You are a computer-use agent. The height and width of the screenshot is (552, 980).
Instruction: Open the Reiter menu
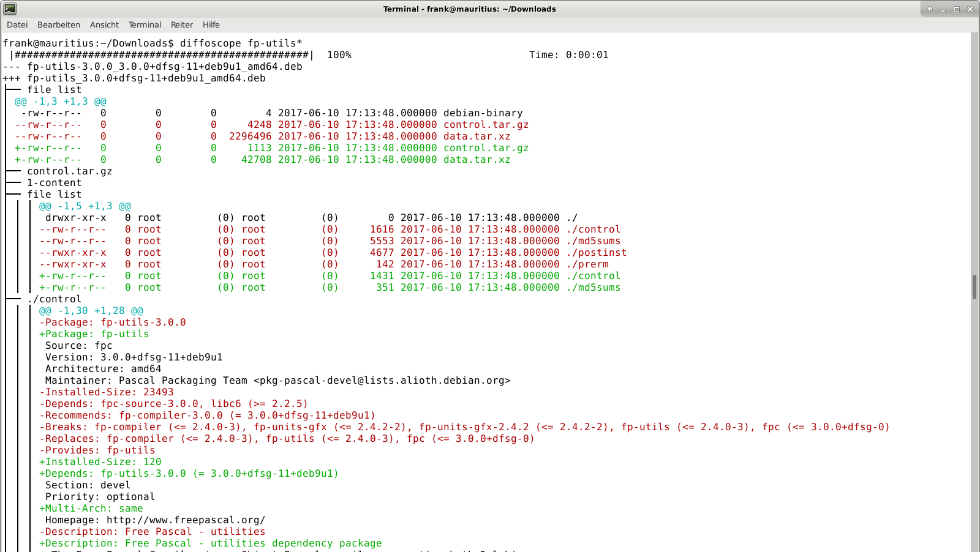[x=181, y=24]
